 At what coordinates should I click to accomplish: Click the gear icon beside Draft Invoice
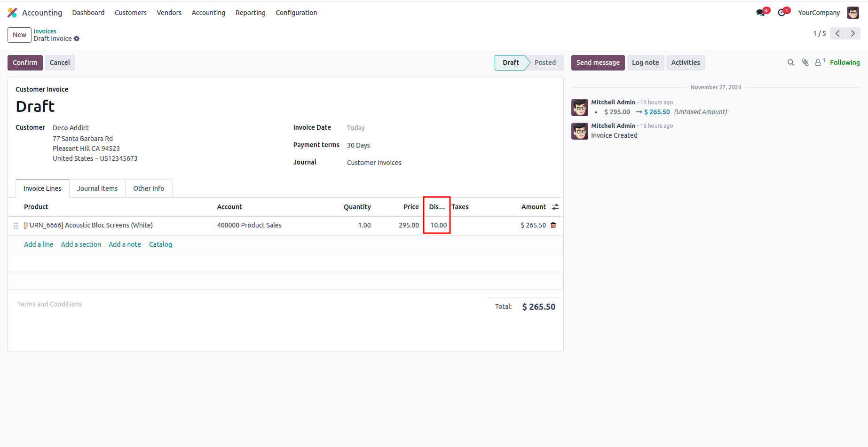(77, 39)
